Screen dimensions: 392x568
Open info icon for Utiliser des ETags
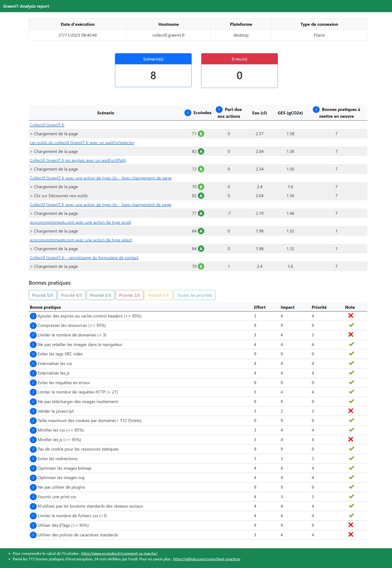[33, 526]
